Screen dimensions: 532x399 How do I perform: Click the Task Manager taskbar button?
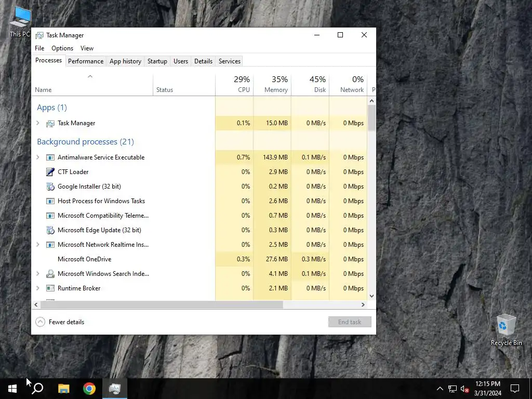[115, 389]
